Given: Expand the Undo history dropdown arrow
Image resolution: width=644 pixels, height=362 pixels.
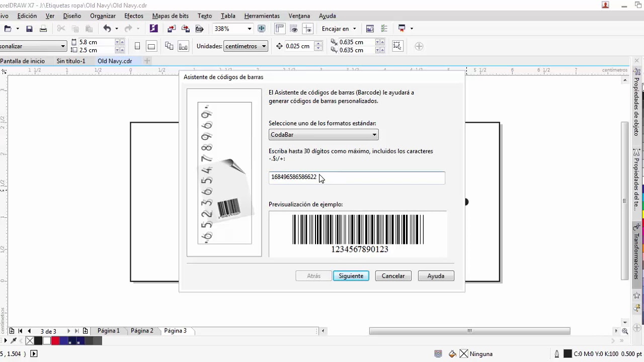Looking at the screenshot, I should [116, 29].
